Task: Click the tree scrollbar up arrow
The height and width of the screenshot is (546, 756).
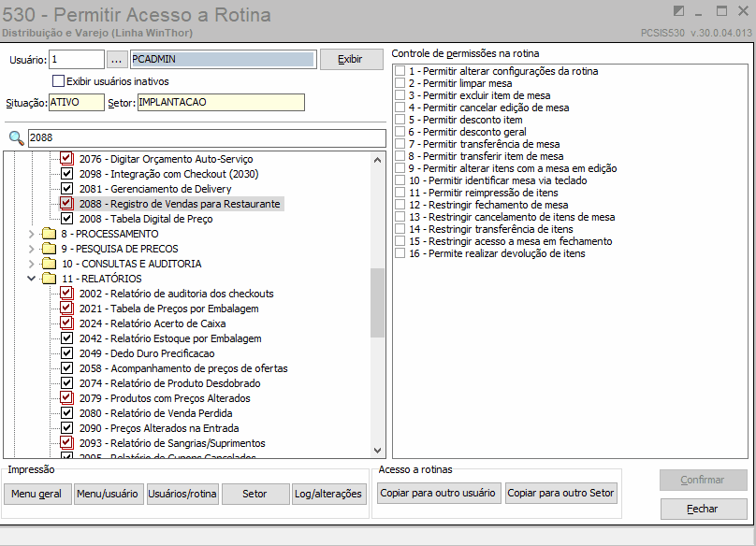Action: tap(377, 160)
